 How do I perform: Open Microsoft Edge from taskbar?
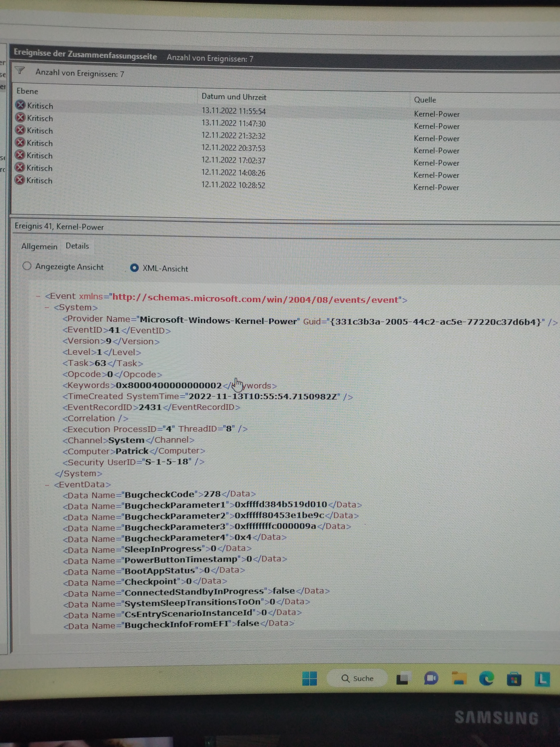click(486, 678)
